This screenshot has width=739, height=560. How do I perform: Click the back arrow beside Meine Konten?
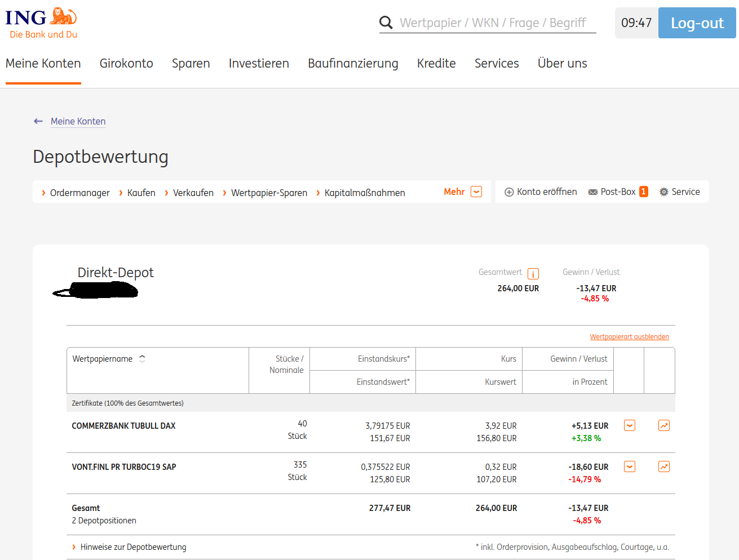point(38,121)
